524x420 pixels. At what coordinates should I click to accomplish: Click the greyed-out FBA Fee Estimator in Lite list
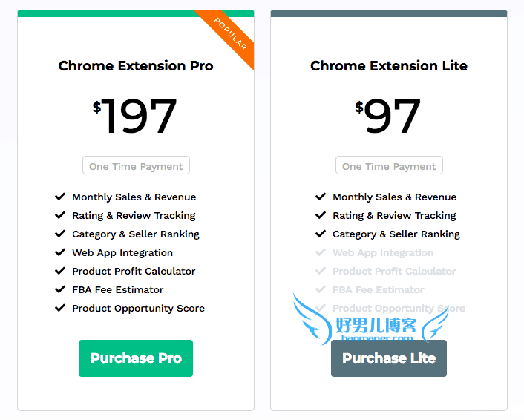click(379, 289)
